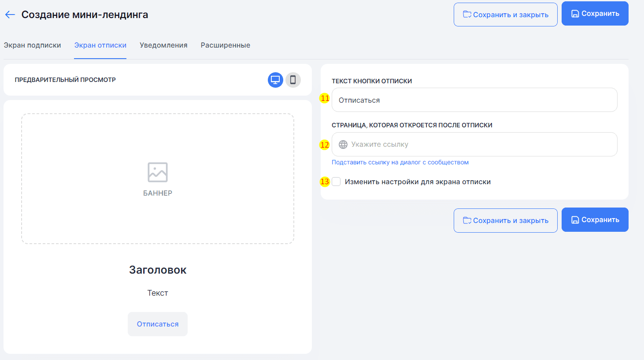Click 'Подставить ссылку на диалог с сообществом' link
The height and width of the screenshot is (360, 644).
400,163
